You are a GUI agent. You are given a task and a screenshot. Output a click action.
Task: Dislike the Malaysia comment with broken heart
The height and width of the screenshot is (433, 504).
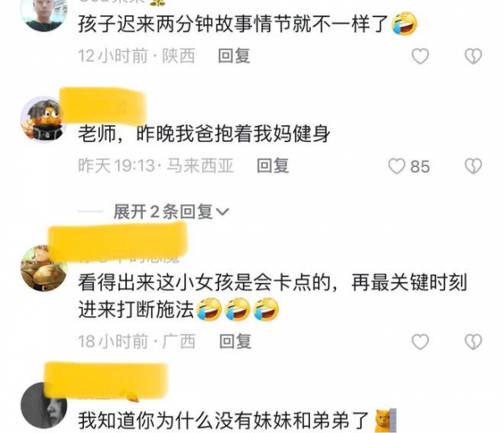pyautogui.click(x=474, y=166)
